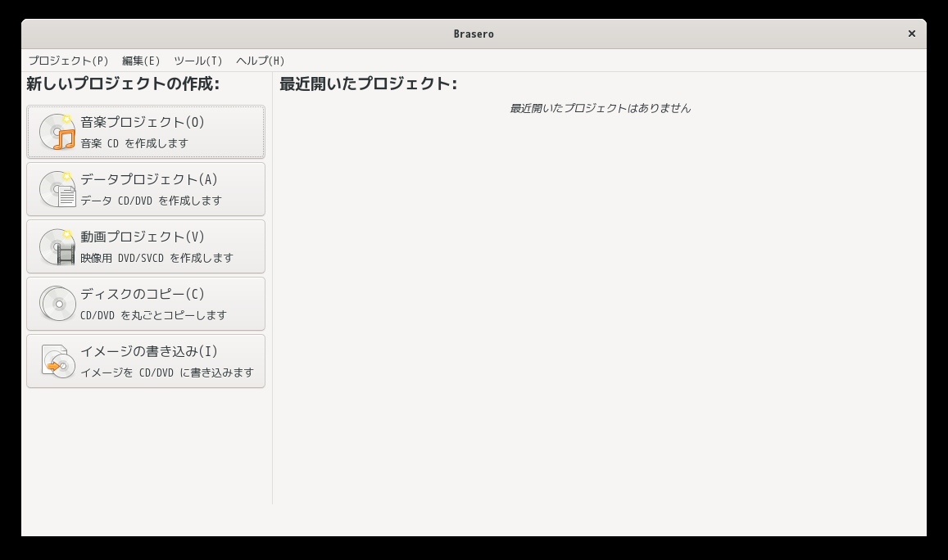Launch イメージの書き込み(I)
Image resolution: width=948 pixels, height=560 pixels.
click(146, 361)
